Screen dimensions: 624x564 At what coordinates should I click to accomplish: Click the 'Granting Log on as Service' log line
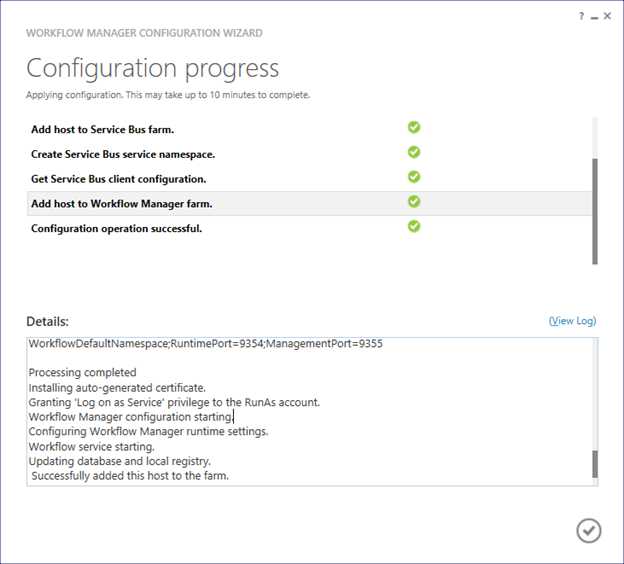point(174,402)
